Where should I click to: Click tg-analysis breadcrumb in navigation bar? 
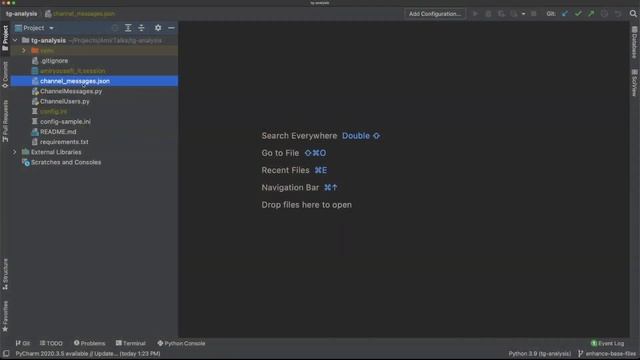click(x=21, y=13)
